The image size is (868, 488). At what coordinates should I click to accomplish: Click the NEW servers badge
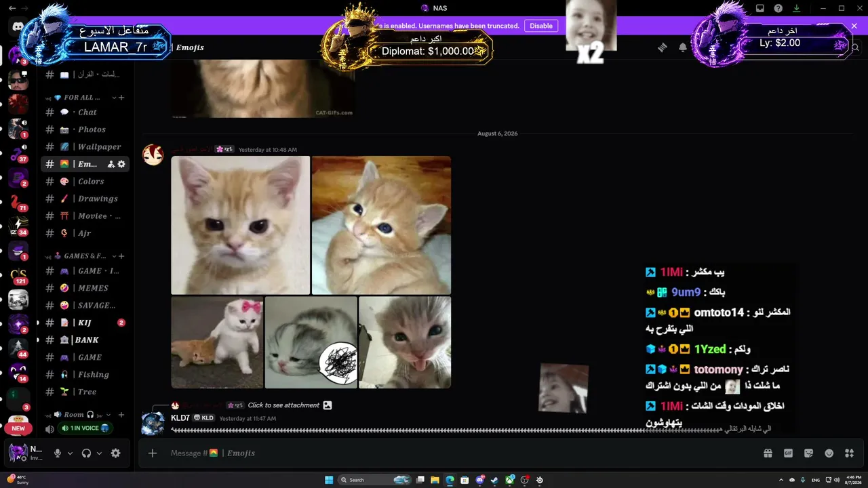18,428
